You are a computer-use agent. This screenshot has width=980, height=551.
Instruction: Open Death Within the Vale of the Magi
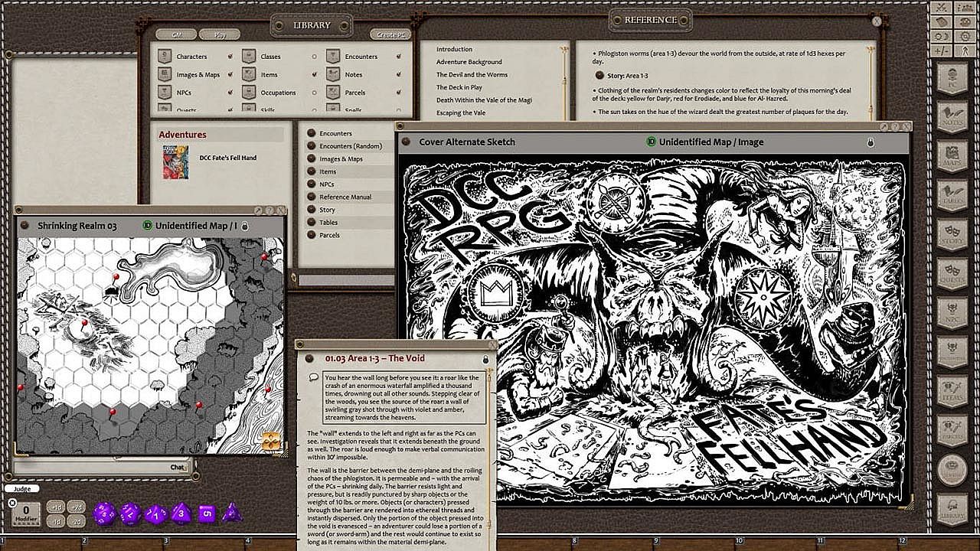pyautogui.click(x=484, y=100)
